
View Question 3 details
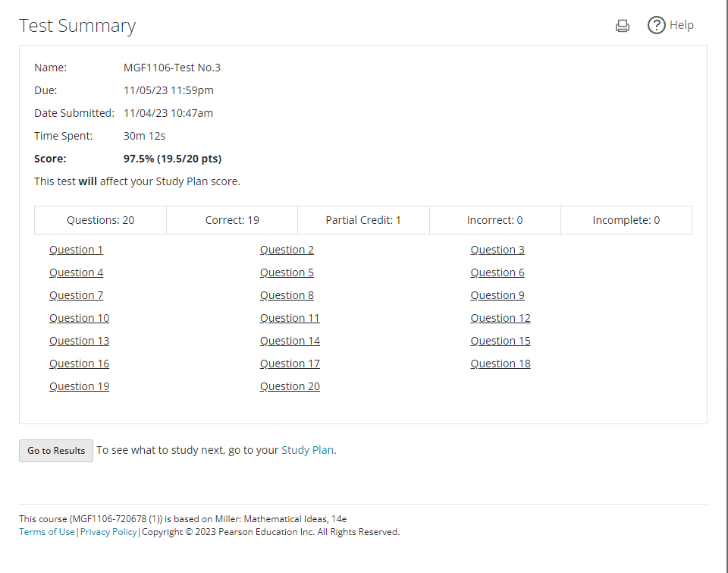pos(497,250)
